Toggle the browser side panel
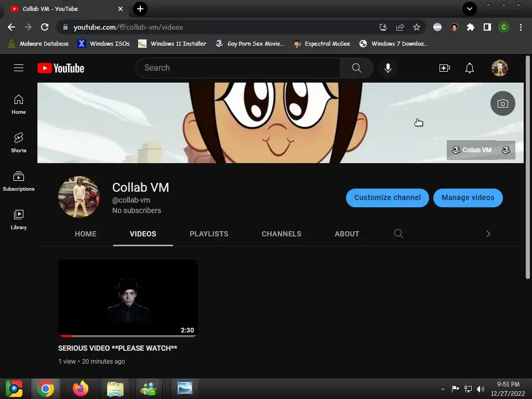The width and height of the screenshot is (532, 399). (x=487, y=27)
